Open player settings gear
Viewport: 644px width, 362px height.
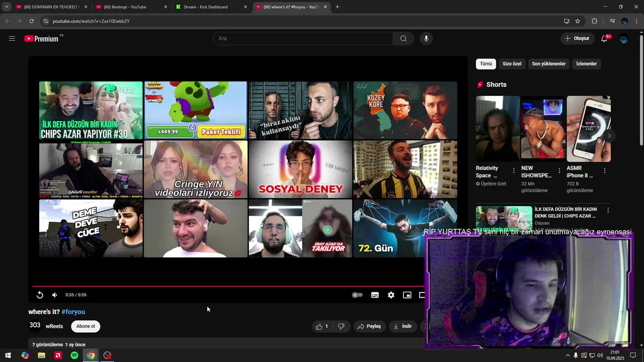(x=391, y=295)
